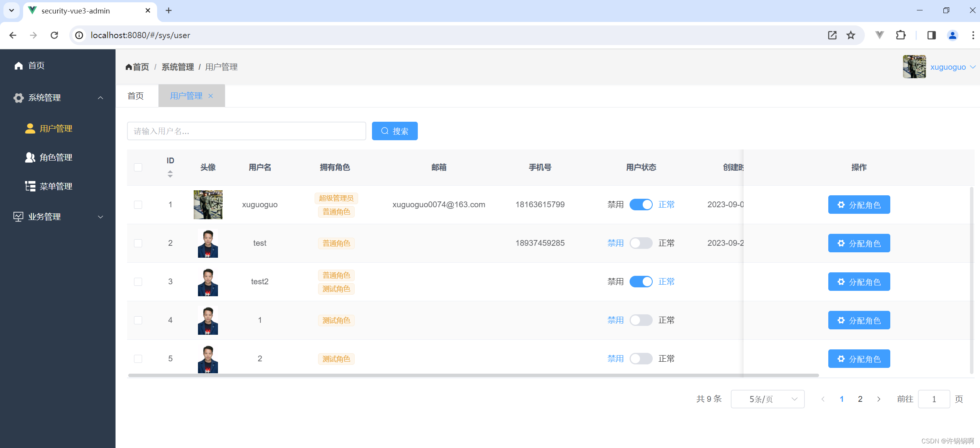Click the avatar of user test
Screen dimensions: 980x448
[208, 243]
